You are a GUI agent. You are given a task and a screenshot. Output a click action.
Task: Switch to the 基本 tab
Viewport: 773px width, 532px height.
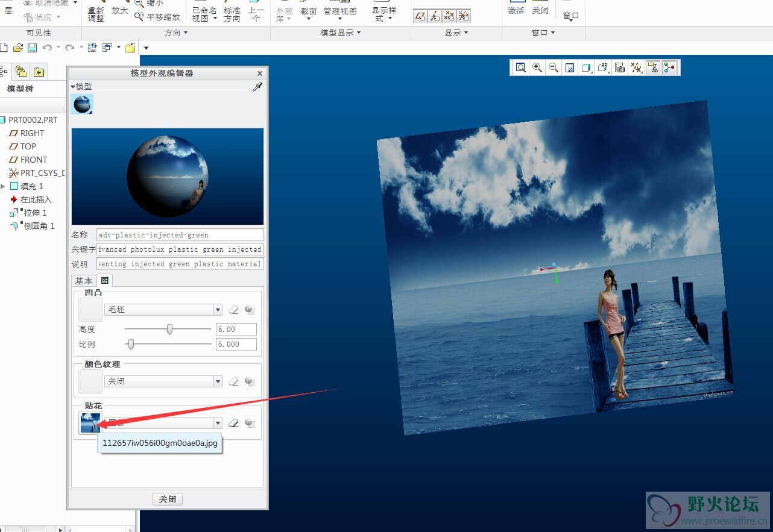coord(84,280)
